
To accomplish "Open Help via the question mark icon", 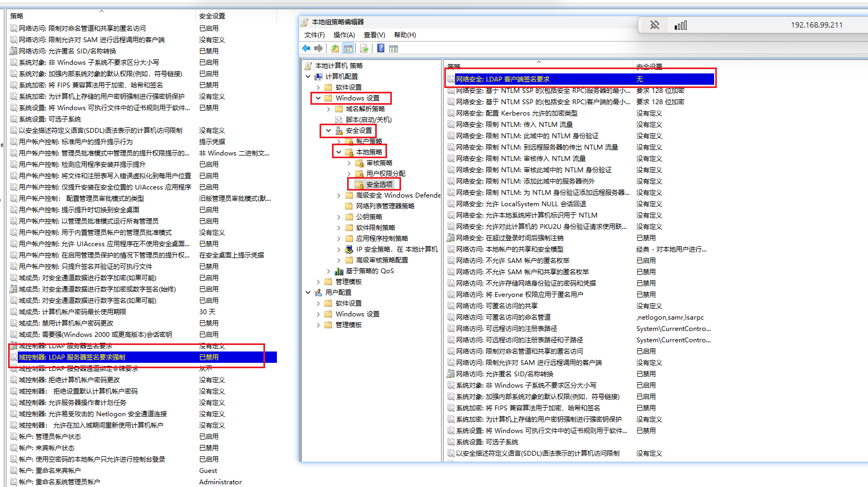I will [x=381, y=49].
